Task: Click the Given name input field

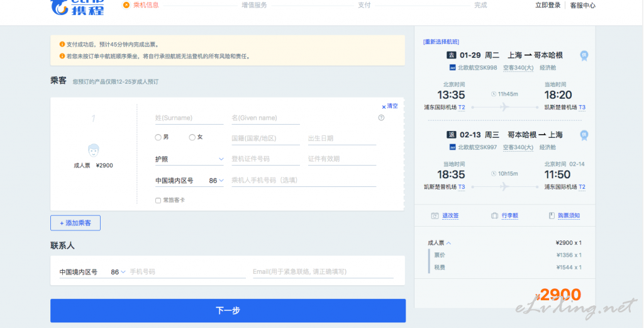Action: coord(266,118)
